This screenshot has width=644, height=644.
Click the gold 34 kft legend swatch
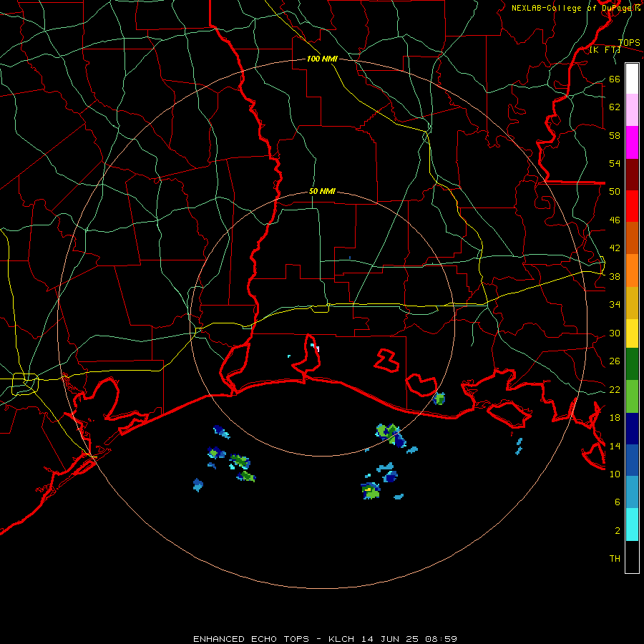click(632, 303)
